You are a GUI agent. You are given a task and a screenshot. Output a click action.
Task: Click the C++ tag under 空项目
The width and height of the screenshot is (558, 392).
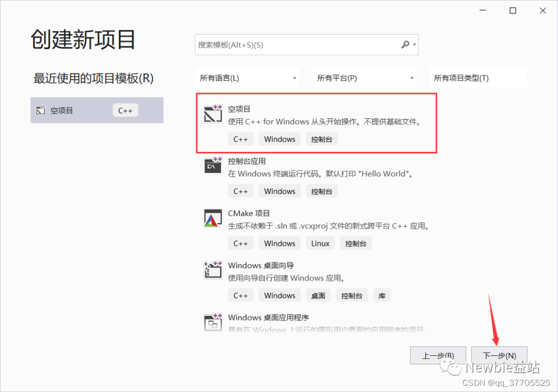241,139
